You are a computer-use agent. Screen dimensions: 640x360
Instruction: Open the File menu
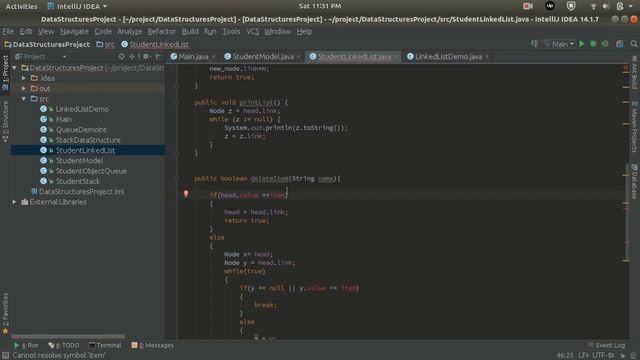point(8,31)
